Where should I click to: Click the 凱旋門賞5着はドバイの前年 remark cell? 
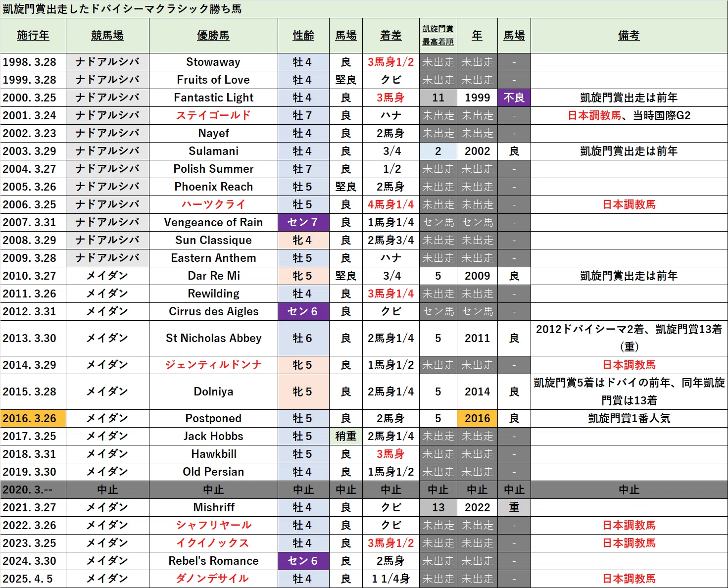[x=629, y=392]
